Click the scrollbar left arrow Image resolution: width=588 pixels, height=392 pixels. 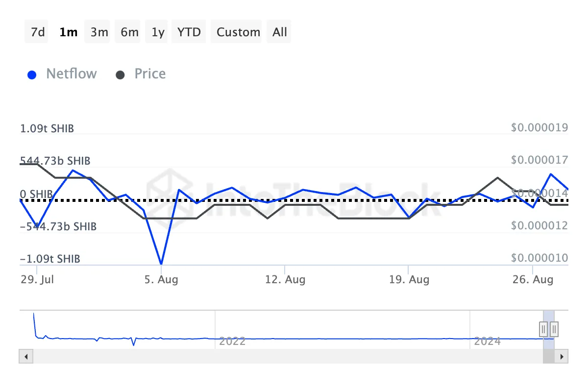[26, 356]
